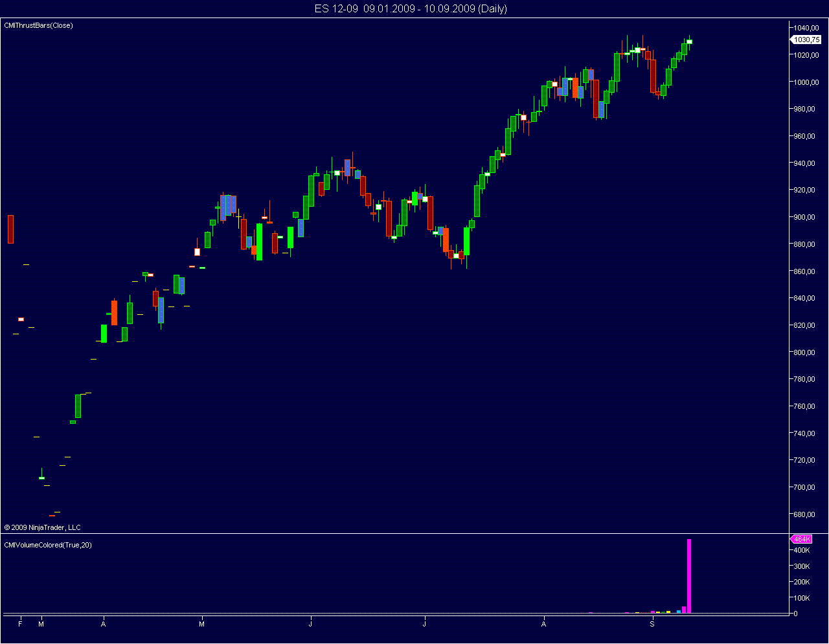Select the isolated tall red candle before February
Viewport: 829px width, 644px height.
[10, 229]
